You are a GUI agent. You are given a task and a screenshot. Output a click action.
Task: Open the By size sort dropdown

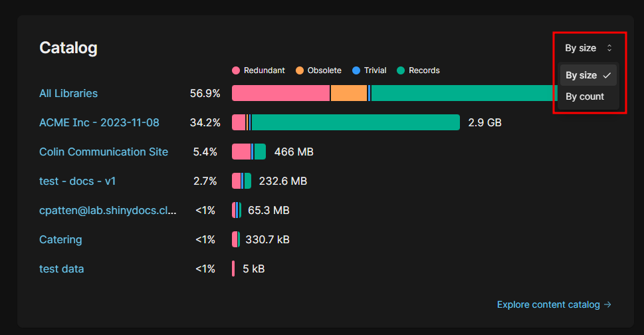[x=588, y=48]
